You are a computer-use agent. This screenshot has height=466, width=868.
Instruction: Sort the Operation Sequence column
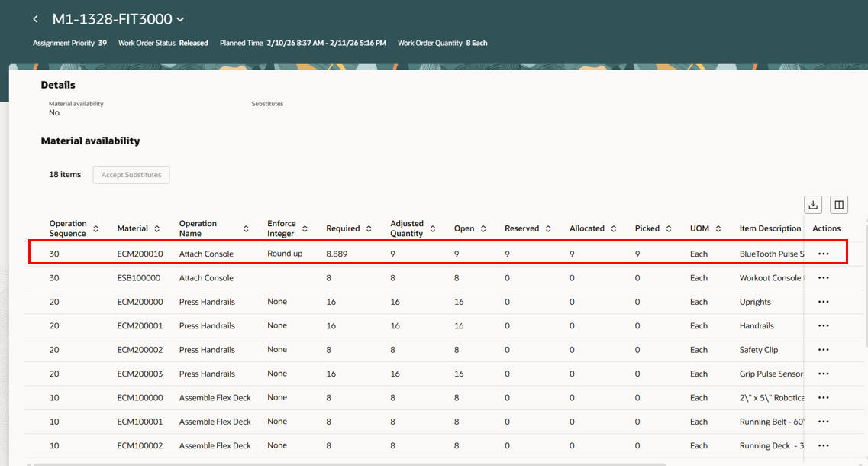[x=96, y=228]
